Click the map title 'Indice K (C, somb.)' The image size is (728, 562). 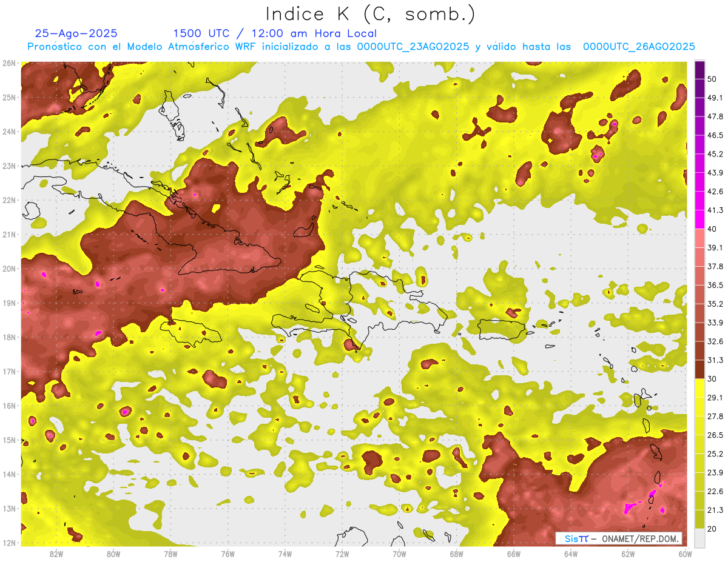coord(371,14)
